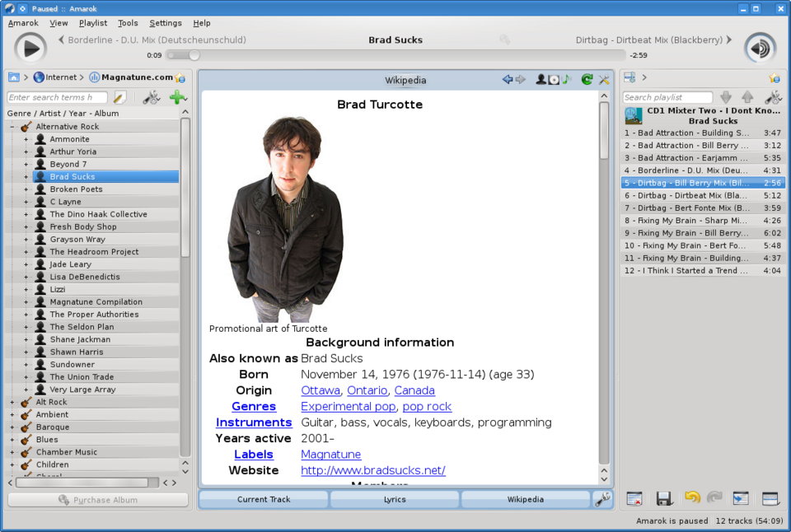Screen dimensions: 791x532
Task: Click the Search playlist input field
Action: click(666, 97)
